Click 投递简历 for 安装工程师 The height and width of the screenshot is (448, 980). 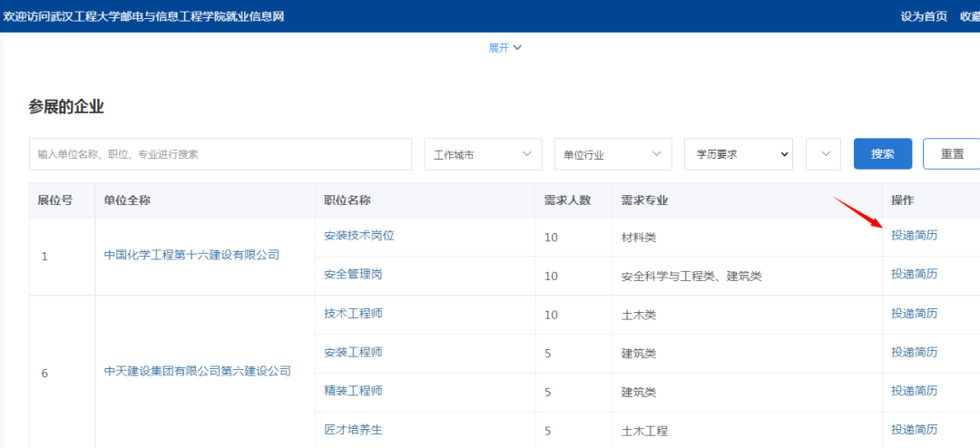tap(914, 352)
